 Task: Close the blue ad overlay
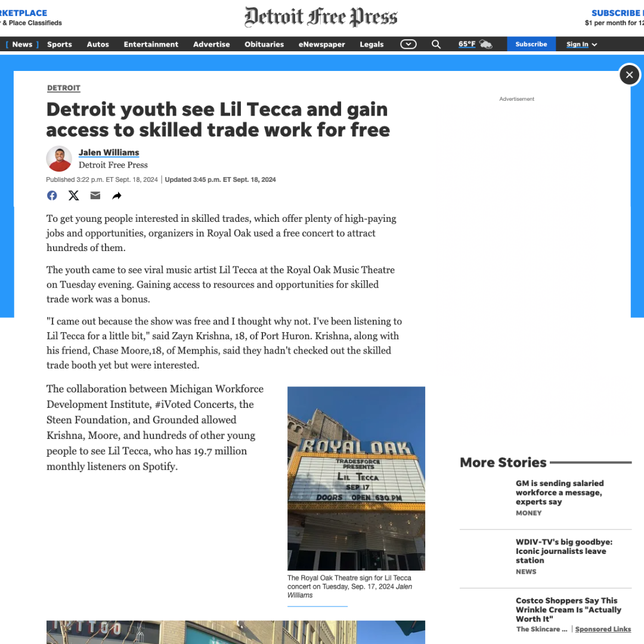[x=629, y=75]
